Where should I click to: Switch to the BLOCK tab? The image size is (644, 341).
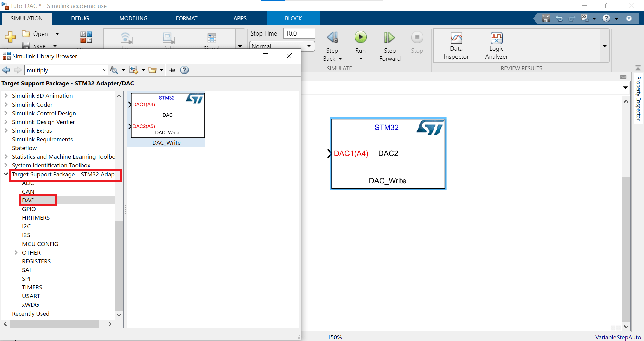point(293,18)
